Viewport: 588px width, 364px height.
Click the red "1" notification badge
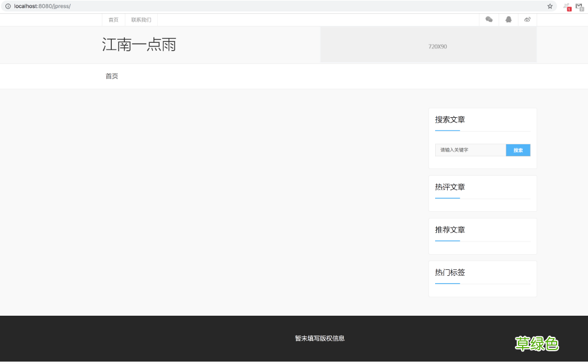[569, 9]
